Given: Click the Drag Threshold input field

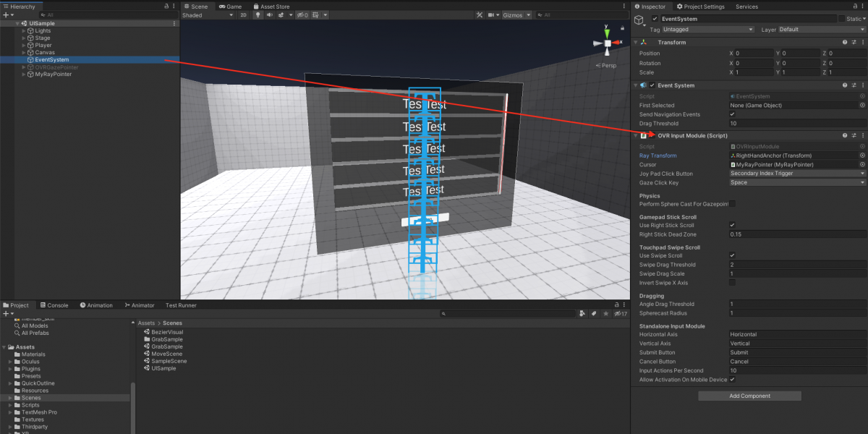Looking at the screenshot, I should tap(797, 124).
